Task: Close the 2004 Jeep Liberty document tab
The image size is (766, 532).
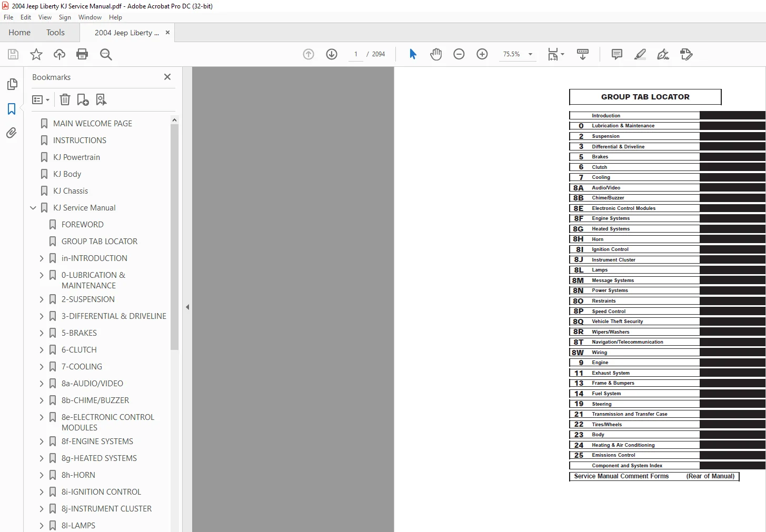Action: coord(168,33)
